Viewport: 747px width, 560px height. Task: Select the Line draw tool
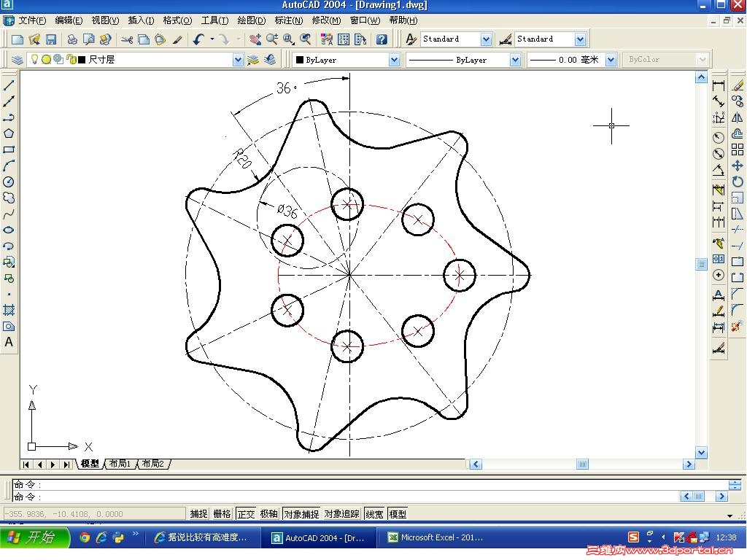click(9, 85)
